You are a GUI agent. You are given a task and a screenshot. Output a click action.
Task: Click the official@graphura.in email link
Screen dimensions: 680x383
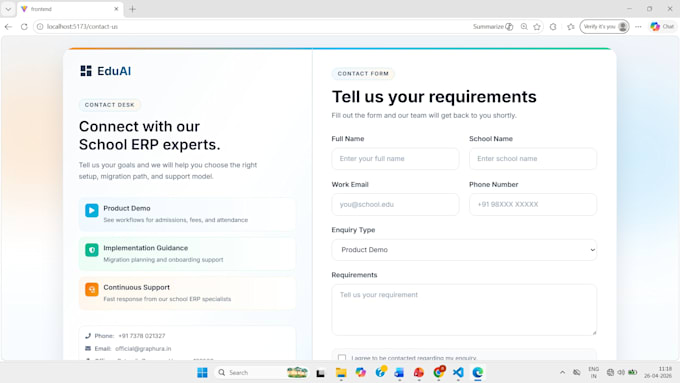coord(143,348)
